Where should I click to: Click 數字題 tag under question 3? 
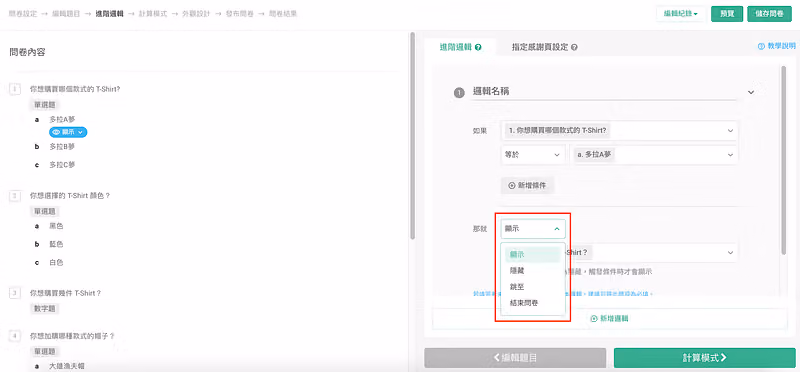pos(45,309)
